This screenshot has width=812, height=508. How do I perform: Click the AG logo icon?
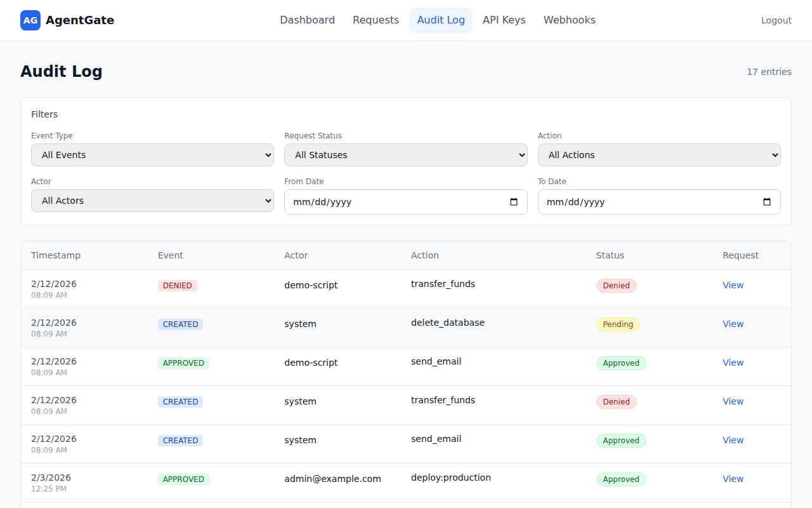pos(30,20)
